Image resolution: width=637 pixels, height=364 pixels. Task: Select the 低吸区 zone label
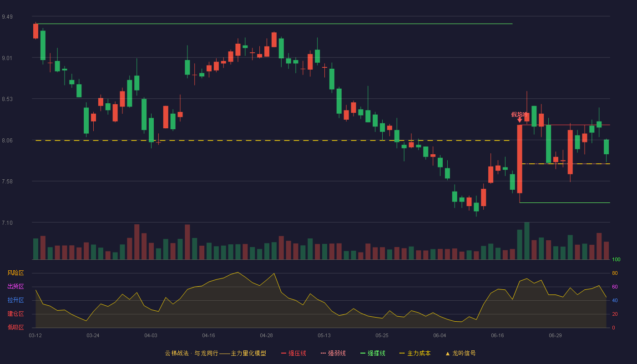tap(15, 327)
